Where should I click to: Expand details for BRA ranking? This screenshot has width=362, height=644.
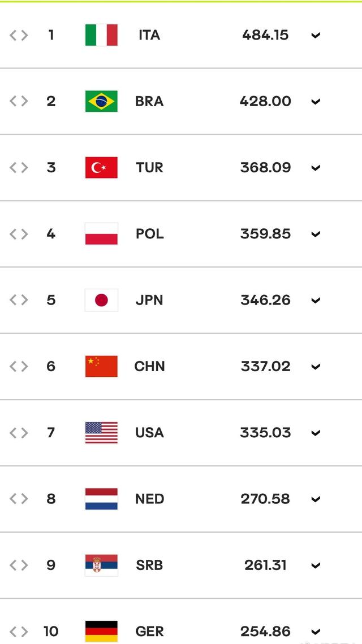tap(316, 102)
